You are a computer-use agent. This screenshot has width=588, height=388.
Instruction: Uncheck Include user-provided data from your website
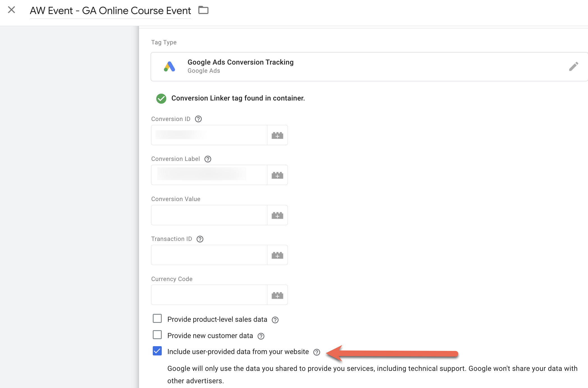click(x=157, y=351)
